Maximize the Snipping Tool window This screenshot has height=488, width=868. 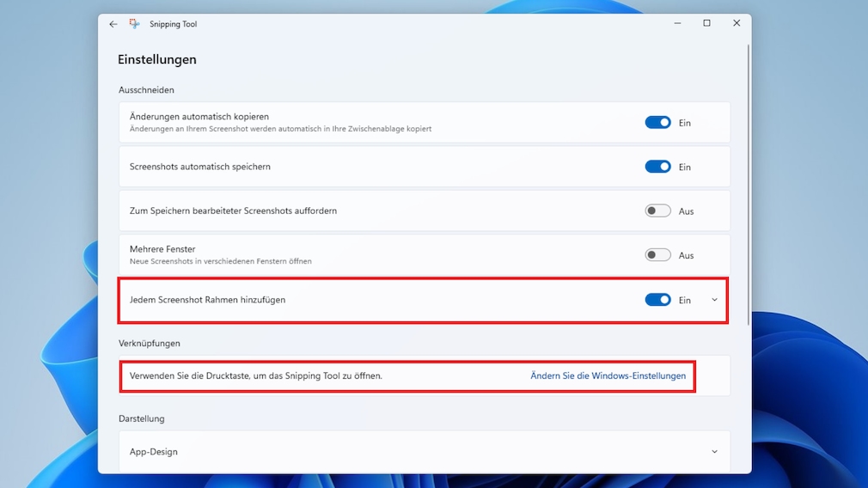tap(707, 23)
